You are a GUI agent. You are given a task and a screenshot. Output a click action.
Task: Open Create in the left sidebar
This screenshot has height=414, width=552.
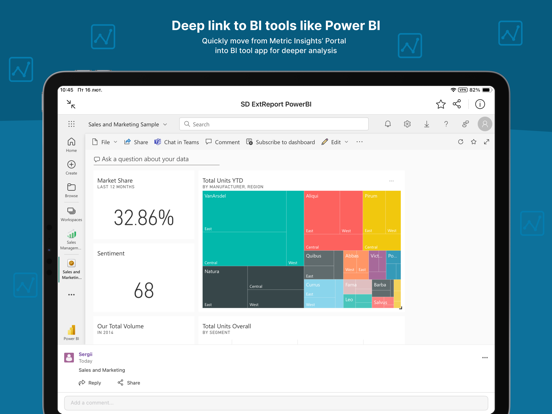[71, 167]
